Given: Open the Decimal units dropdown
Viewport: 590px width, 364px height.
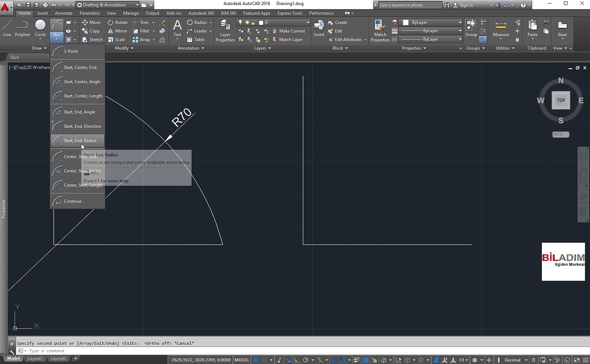Looking at the screenshot, I should (x=516, y=360).
